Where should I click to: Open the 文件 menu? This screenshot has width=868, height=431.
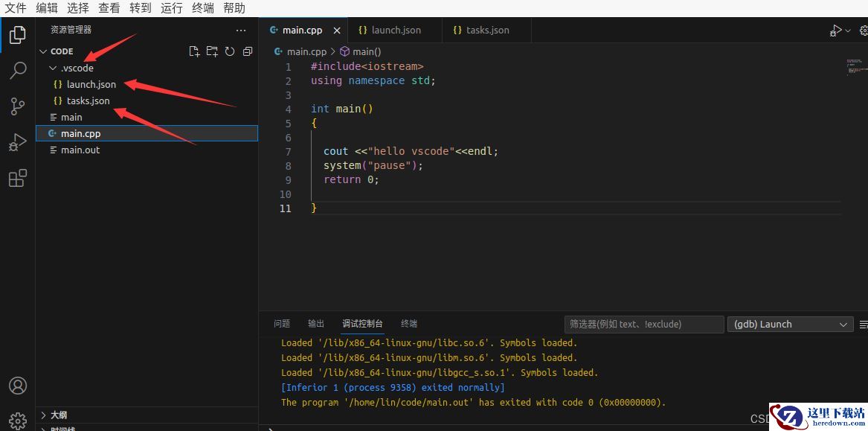pyautogui.click(x=16, y=8)
